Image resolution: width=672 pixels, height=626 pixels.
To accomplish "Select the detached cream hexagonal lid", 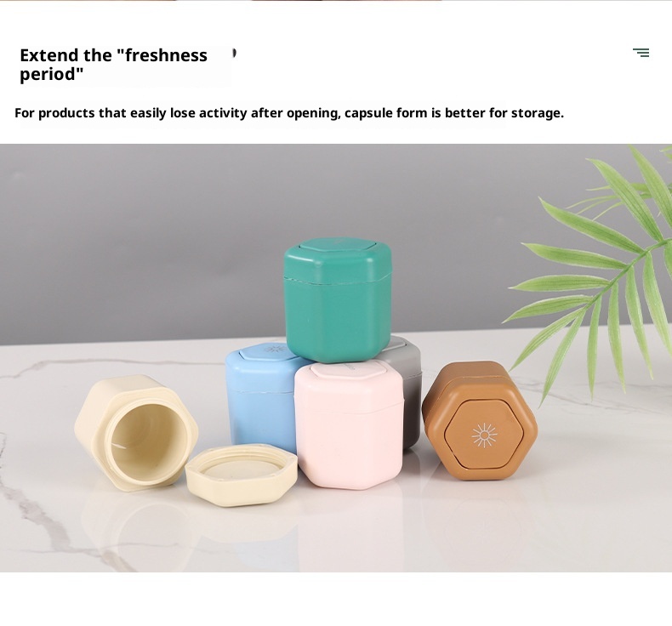I will (242, 475).
